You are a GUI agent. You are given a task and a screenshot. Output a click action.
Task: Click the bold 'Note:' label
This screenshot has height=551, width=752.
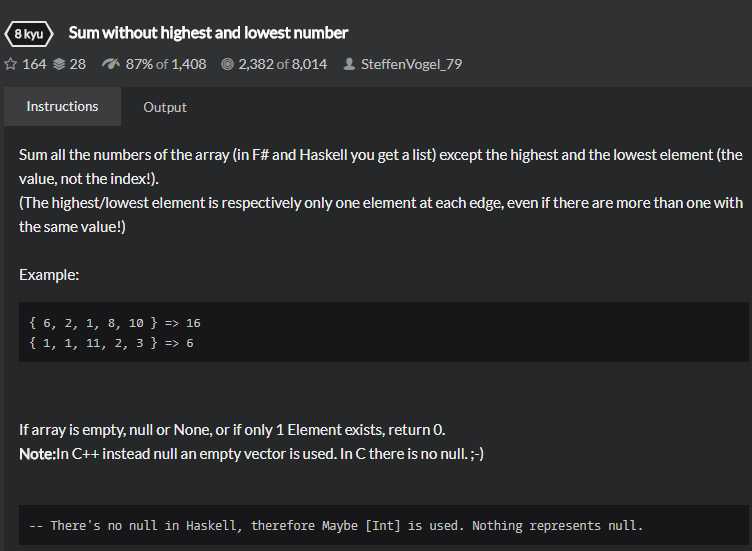coord(37,452)
